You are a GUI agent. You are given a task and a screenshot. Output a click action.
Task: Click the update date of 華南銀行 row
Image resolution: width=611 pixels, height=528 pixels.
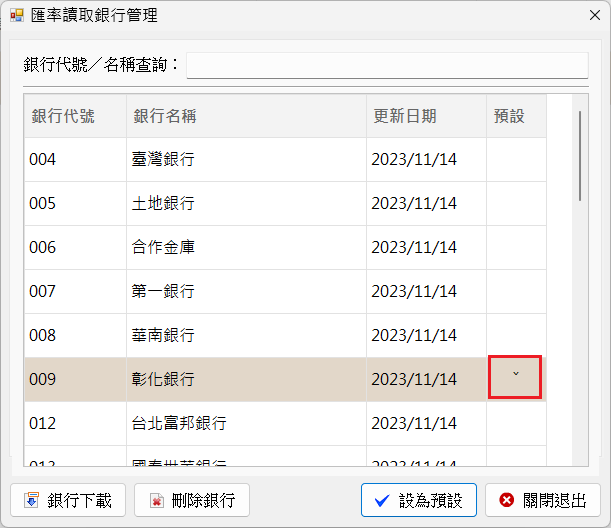click(x=414, y=336)
